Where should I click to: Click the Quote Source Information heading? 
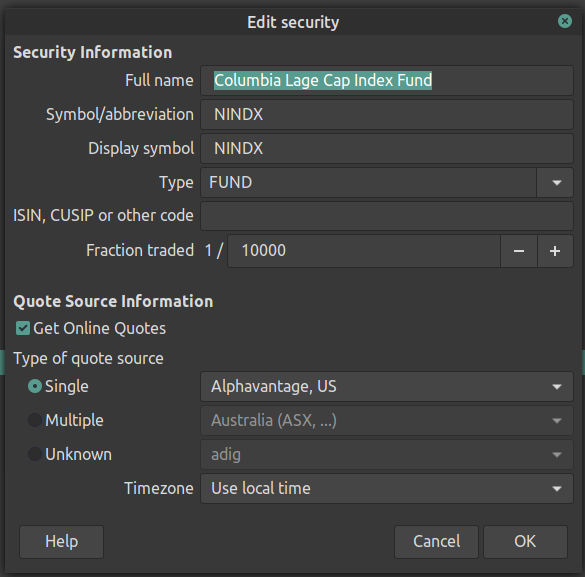point(113,301)
